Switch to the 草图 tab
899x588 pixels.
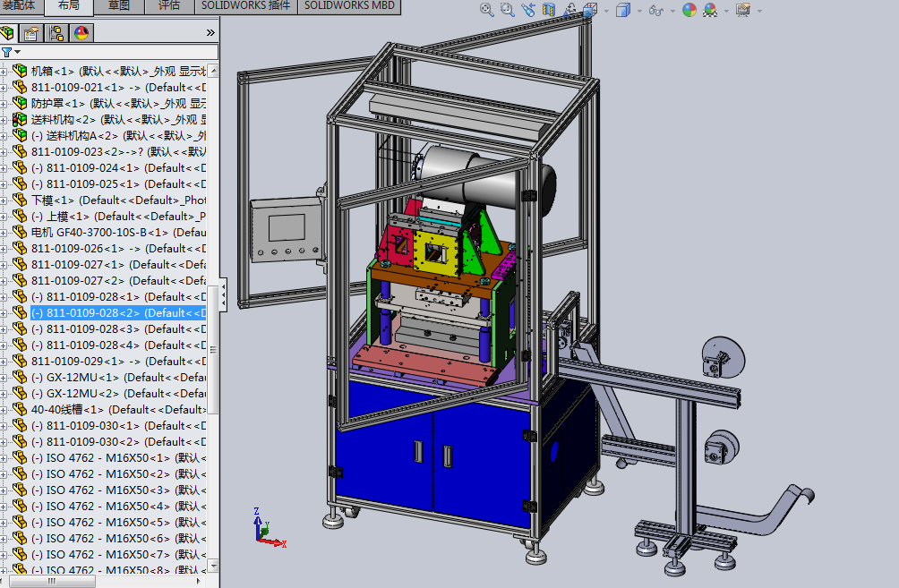point(119,6)
